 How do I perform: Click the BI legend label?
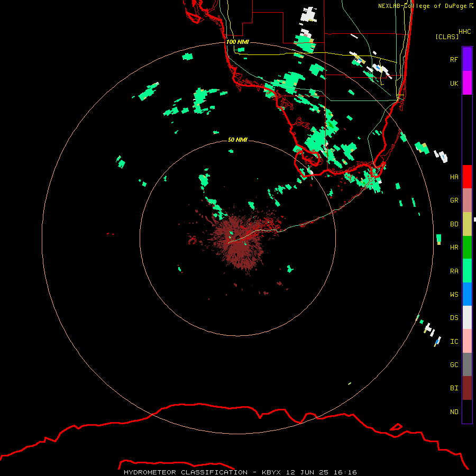point(454,388)
